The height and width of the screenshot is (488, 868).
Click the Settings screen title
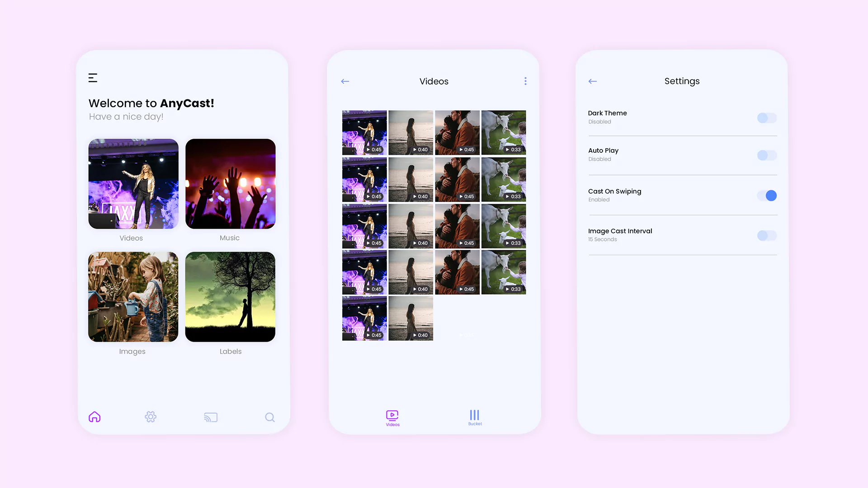coord(682,81)
